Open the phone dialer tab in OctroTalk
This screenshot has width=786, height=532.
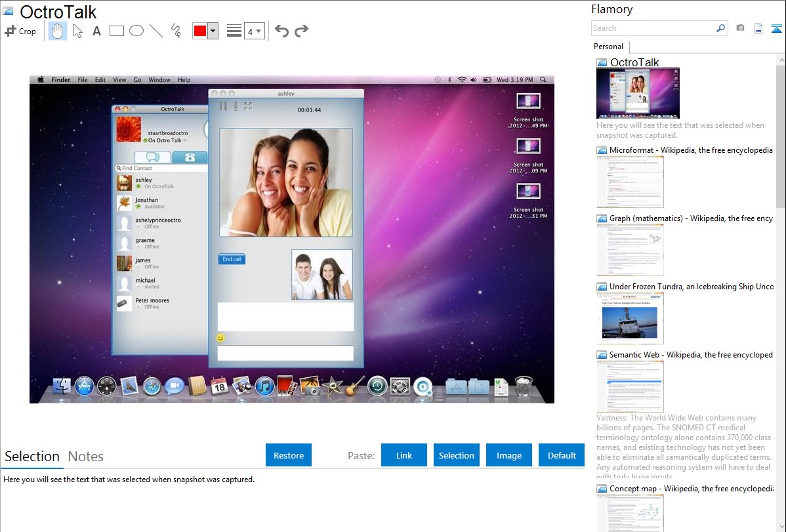[x=190, y=157]
